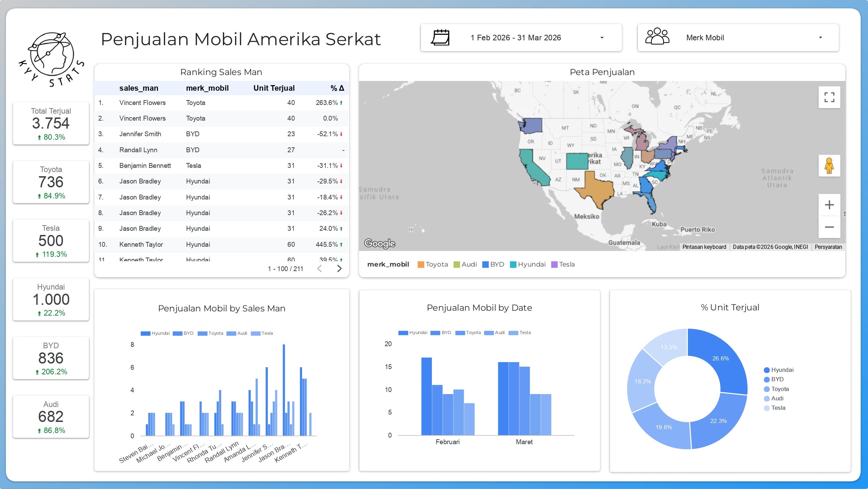This screenshot has width=868, height=489.
Task: Select the BYD 836 scorecard
Action: (x=51, y=358)
